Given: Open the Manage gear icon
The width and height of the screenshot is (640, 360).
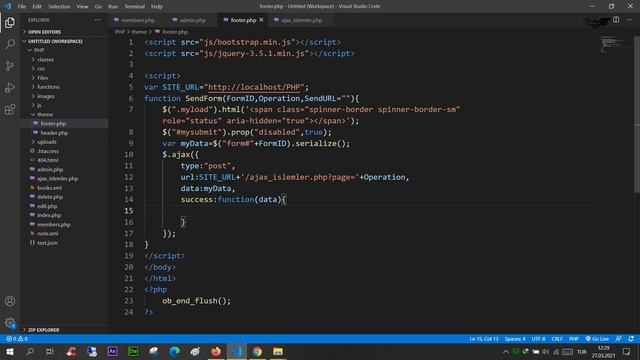Looking at the screenshot, I should point(10,323).
